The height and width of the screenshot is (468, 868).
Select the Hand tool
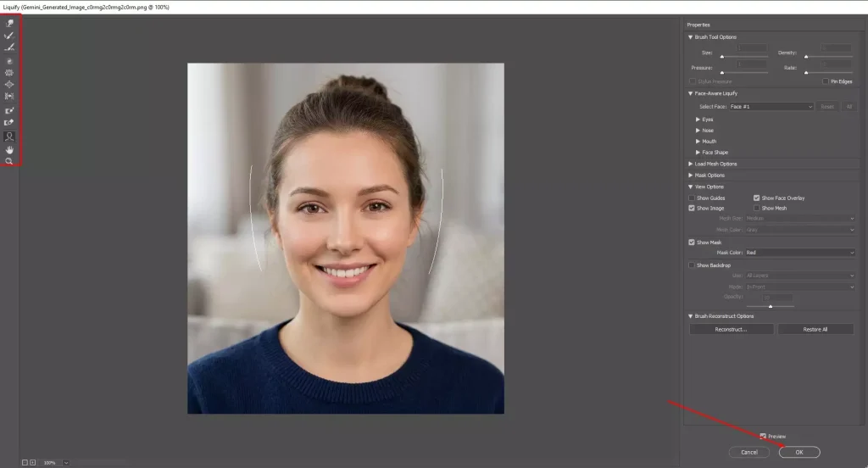(x=9, y=150)
